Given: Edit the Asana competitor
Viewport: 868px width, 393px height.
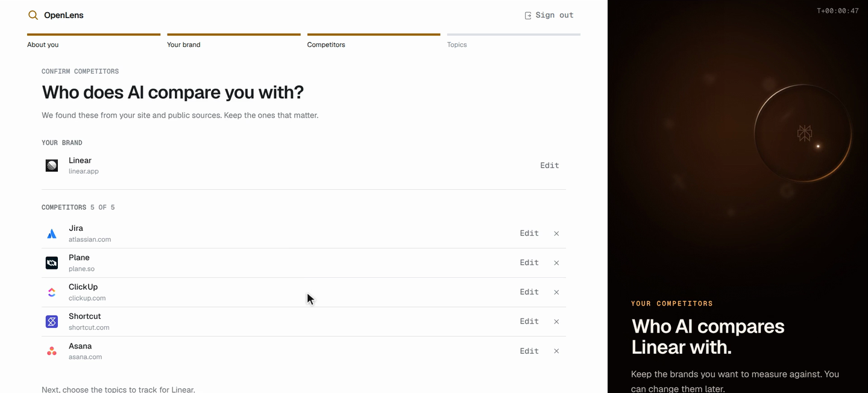Looking at the screenshot, I should [x=529, y=351].
